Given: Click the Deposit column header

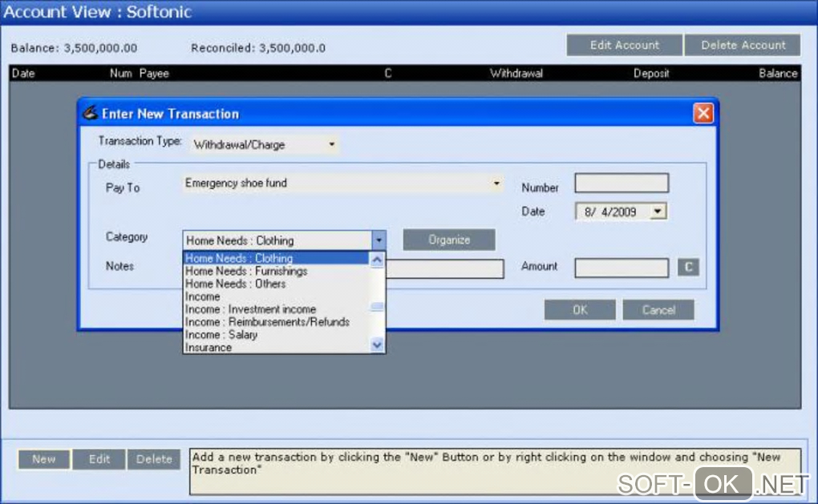Looking at the screenshot, I should (x=651, y=74).
